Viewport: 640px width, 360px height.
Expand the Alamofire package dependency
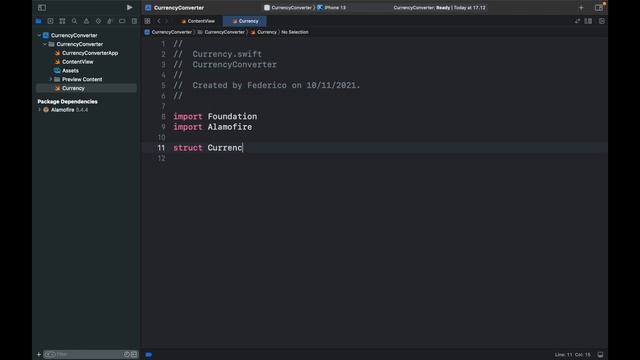tap(39, 110)
